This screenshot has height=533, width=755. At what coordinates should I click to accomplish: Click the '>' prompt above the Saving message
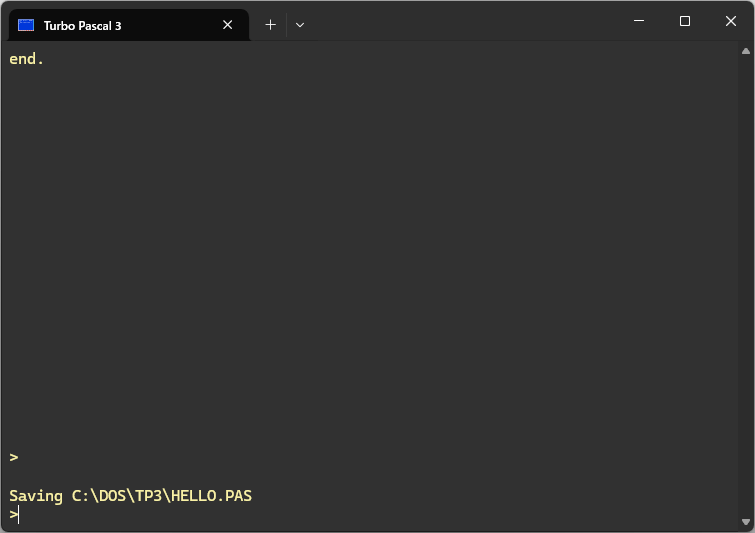[13, 457]
